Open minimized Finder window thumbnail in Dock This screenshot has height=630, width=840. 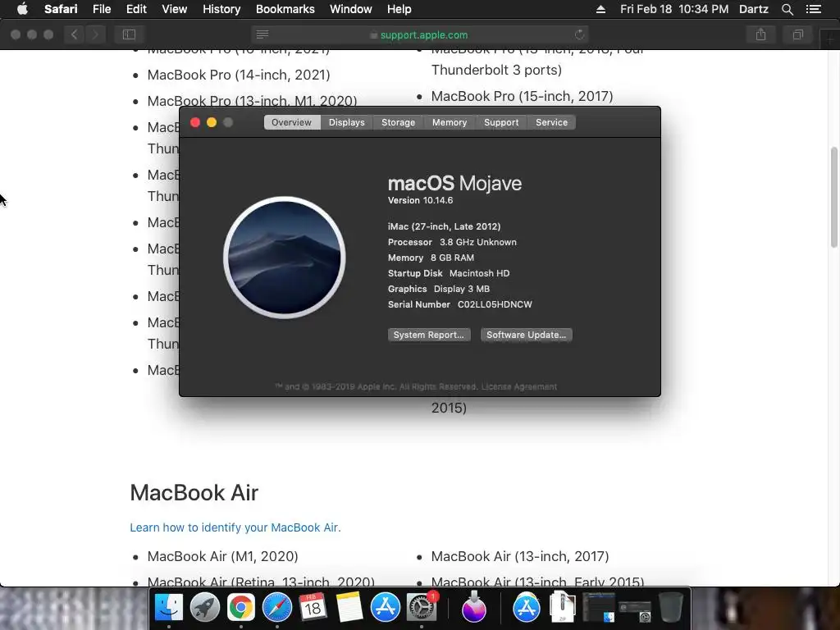(x=598, y=608)
